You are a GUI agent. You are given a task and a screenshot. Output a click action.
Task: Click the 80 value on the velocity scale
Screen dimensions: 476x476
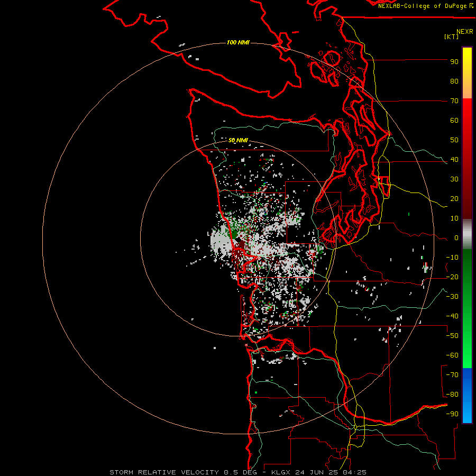(454, 81)
